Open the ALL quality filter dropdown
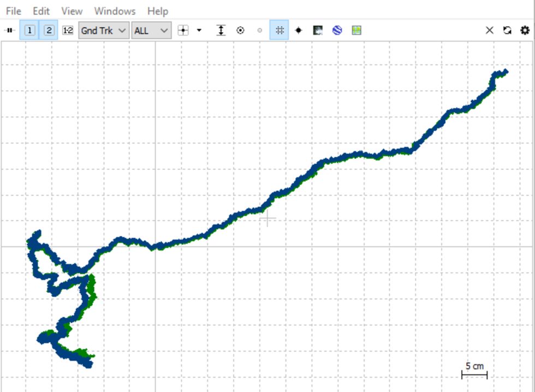The image size is (535, 392). (x=151, y=31)
